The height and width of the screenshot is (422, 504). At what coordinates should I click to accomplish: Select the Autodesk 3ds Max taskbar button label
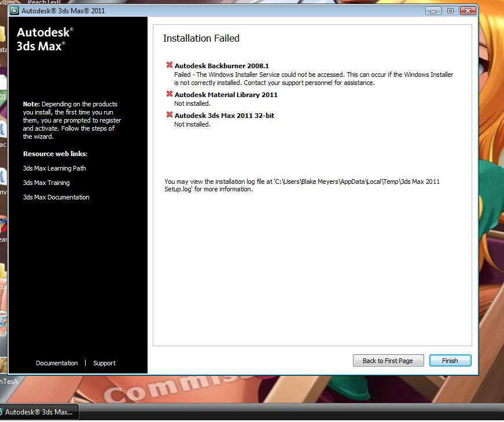[40, 412]
